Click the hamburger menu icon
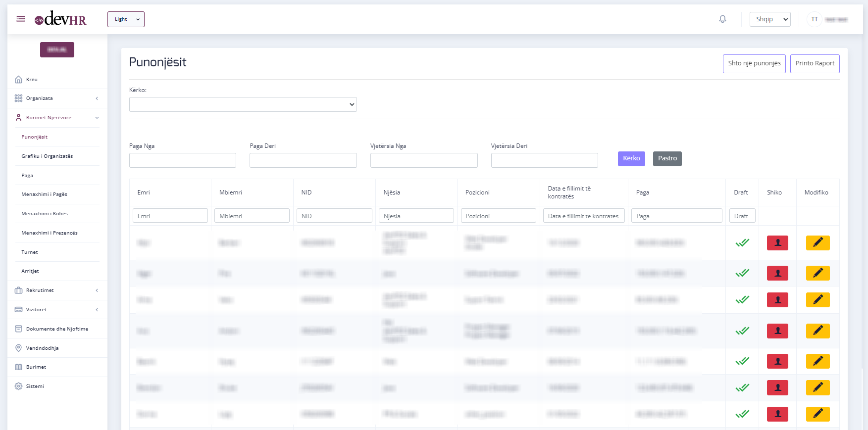 pyautogui.click(x=21, y=19)
